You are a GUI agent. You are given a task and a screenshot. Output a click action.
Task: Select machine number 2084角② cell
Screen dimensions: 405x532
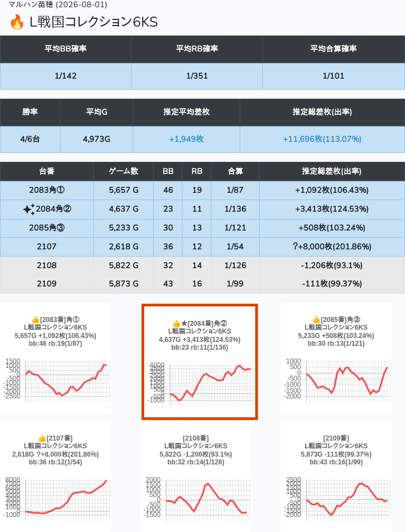[x=47, y=209]
